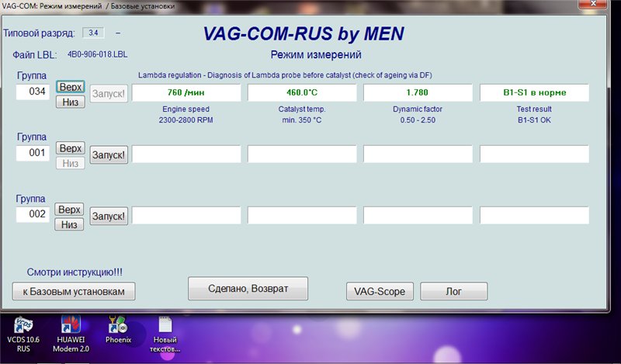Click Низ button for group 034
This screenshot has height=364, width=621.
tap(71, 102)
